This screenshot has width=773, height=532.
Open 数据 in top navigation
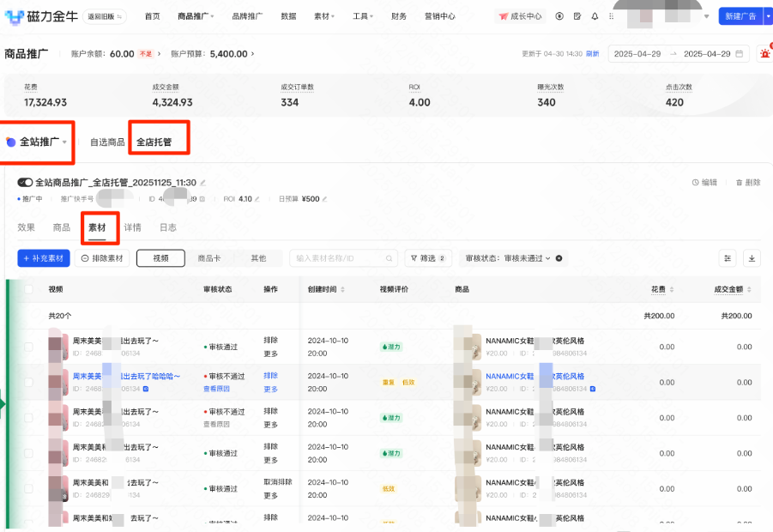288,16
